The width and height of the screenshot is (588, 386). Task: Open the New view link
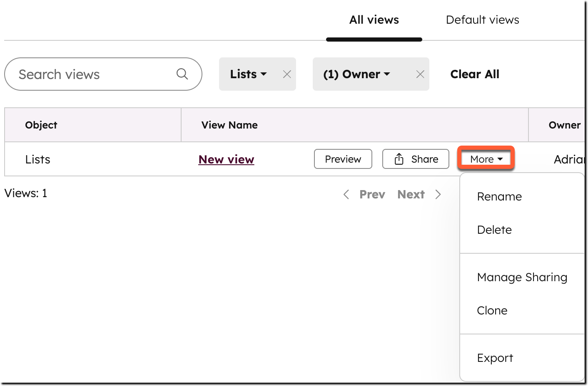click(226, 159)
